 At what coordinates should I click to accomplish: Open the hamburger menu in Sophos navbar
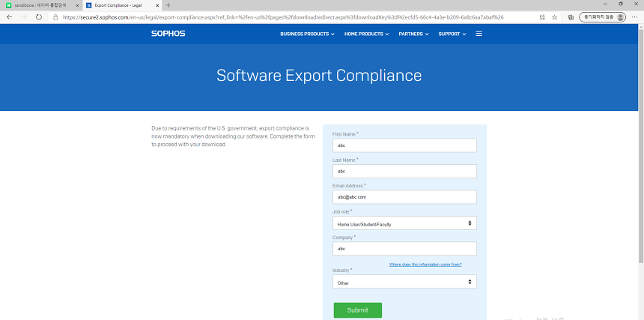click(479, 34)
